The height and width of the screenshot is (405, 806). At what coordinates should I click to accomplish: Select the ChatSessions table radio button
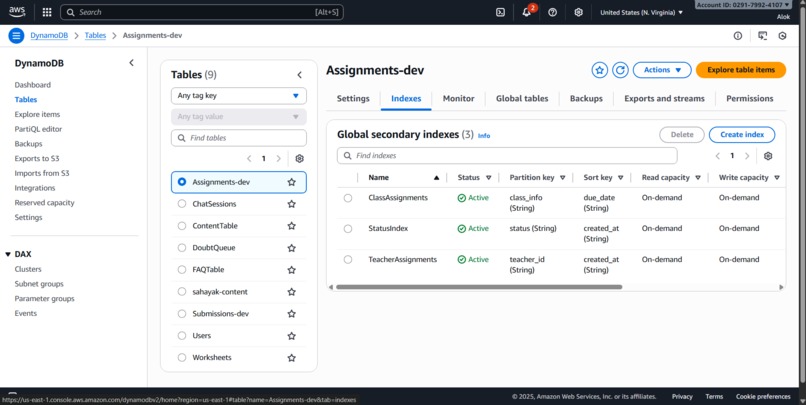[x=181, y=204]
